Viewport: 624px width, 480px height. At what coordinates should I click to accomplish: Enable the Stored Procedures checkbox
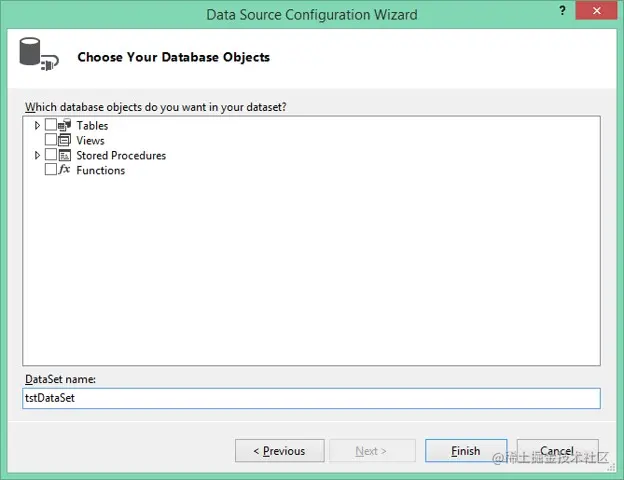[x=51, y=154]
